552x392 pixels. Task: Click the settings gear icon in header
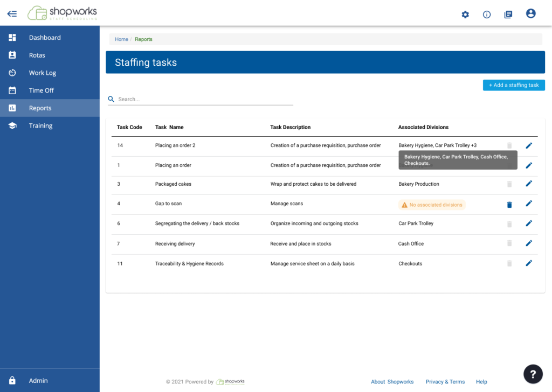465,15
